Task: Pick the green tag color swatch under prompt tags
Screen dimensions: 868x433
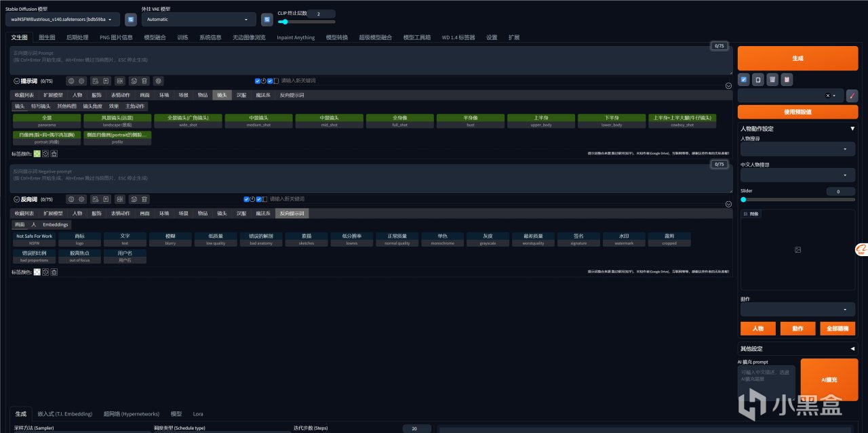Action: pyautogui.click(x=37, y=154)
